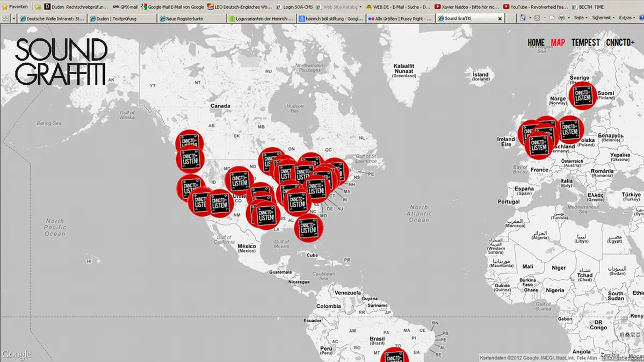
Task: Open the Listen marker in Brazil
Action: (x=395, y=357)
